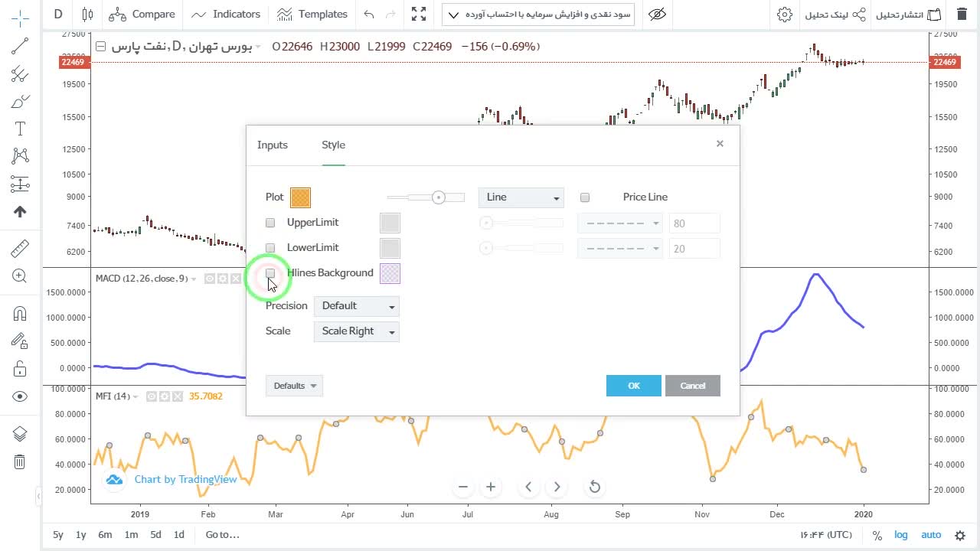Open the Persian adjustment type dropdown in toolbar
Screen dimensions: 980x551
pos(539,15)
